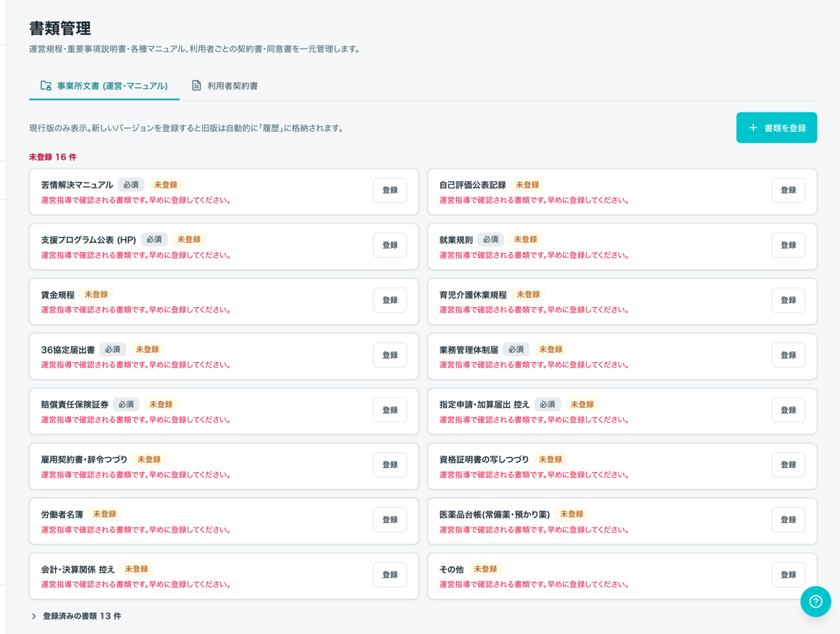The height and width of the screenshot is (634, 840).
Task: Click 登録 for 自己評価公表記録
Action: tap(788, 191)
